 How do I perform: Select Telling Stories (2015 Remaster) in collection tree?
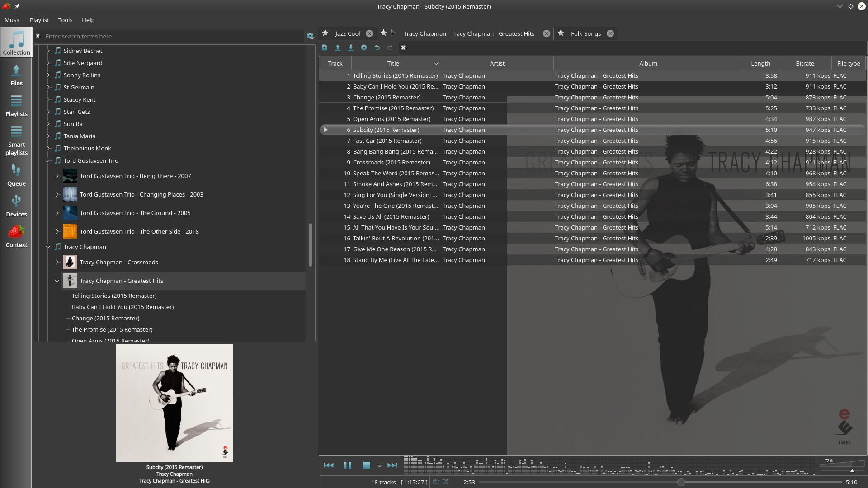point(114,296)
